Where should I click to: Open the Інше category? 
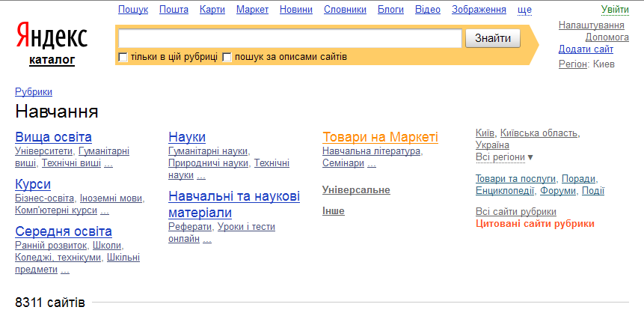[x=334, y=211]
